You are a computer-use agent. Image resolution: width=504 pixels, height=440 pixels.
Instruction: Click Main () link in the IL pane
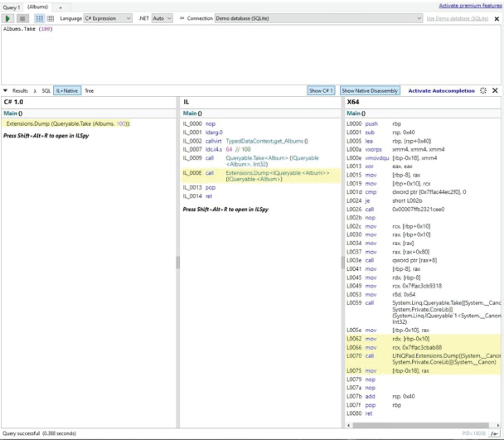[192, 113]
